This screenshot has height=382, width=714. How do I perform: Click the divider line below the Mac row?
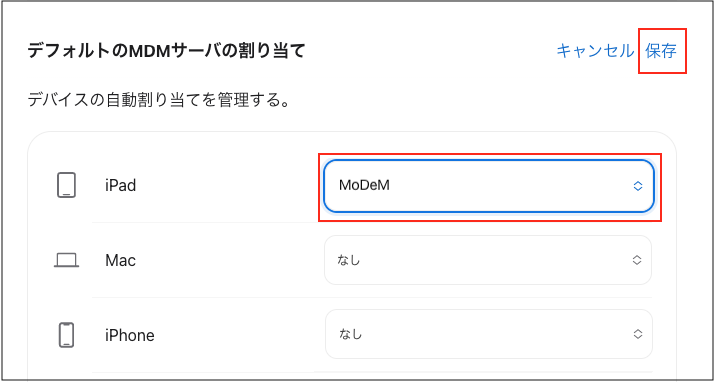pos(372,297)
